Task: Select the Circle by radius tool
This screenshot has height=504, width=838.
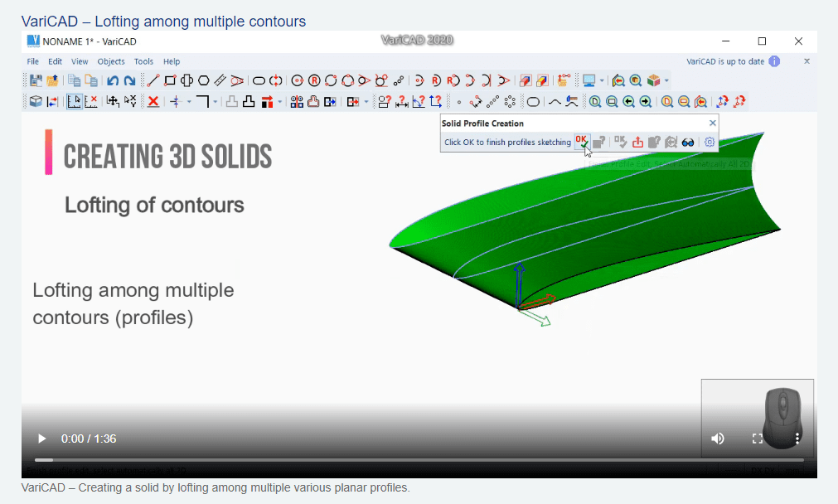Action: click(314, 80)
